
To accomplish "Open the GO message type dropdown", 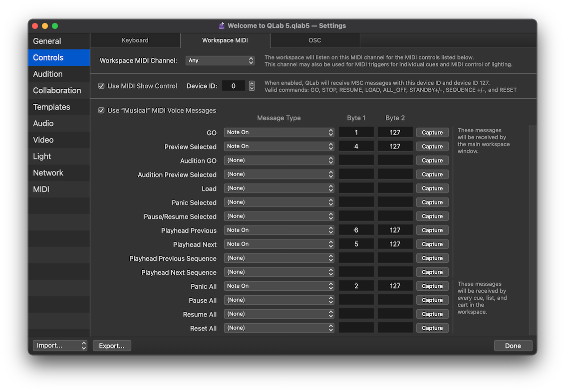I will 279,132.
